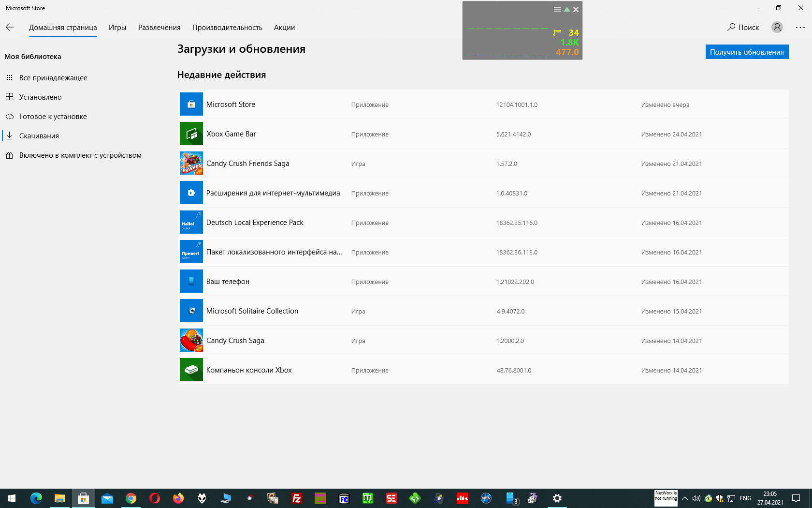Click the Microsoft Solitaire Collection icon
The image size is (812, 508).
(191, 311)
